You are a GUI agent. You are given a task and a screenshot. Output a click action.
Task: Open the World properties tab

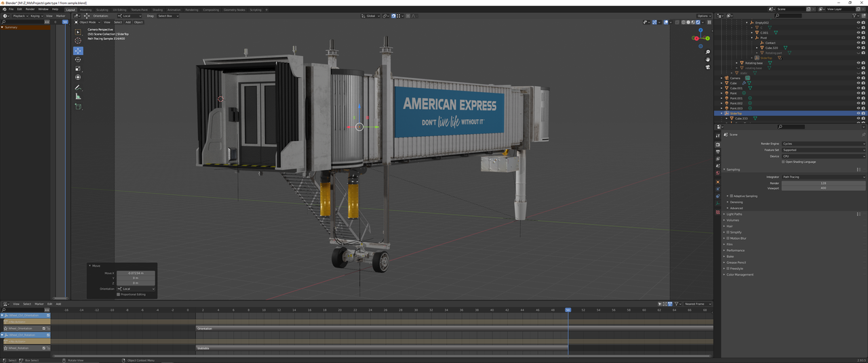tap(717, 173)
